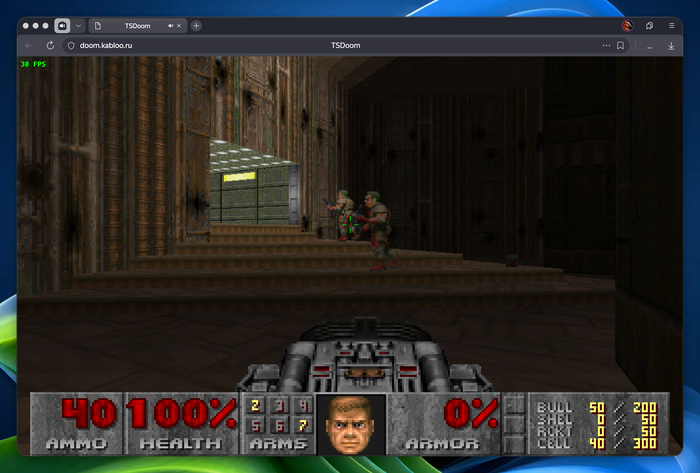
Task: Go back to the previous page
Action: pyautogui.click(x=28, y=45)
